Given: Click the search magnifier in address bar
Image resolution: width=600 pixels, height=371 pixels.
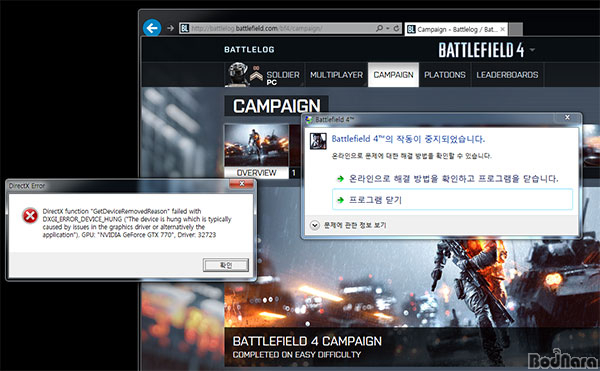Looking at the screenshot, I should click(379, 28).
